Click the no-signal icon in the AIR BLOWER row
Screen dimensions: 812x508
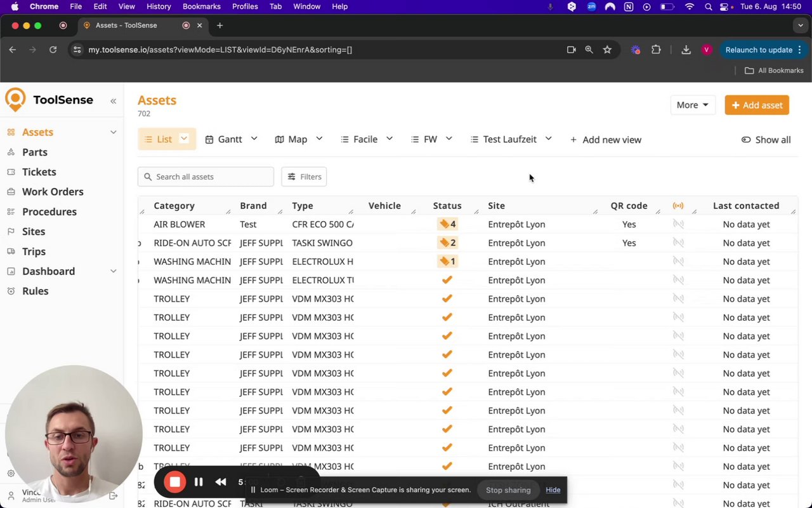click(678, 224)
